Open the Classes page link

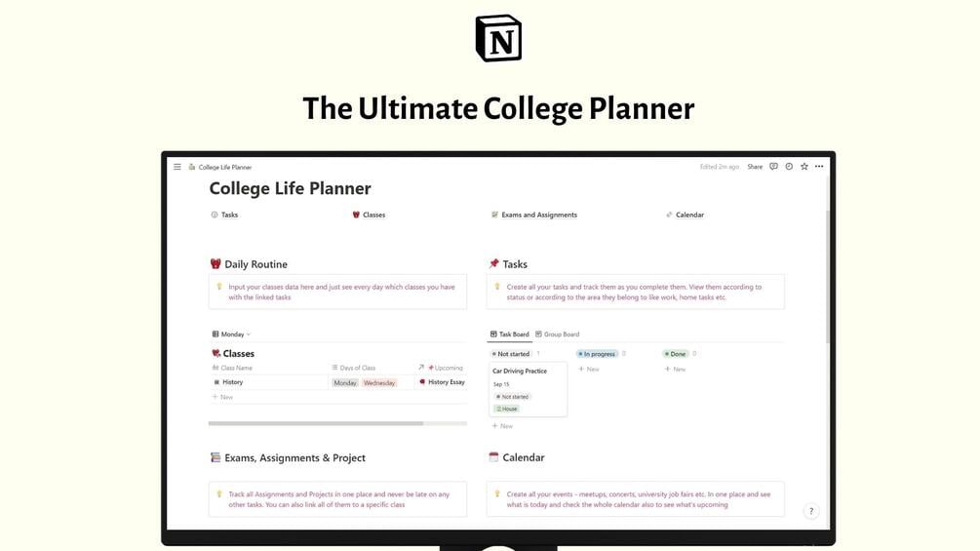point(369,215)
